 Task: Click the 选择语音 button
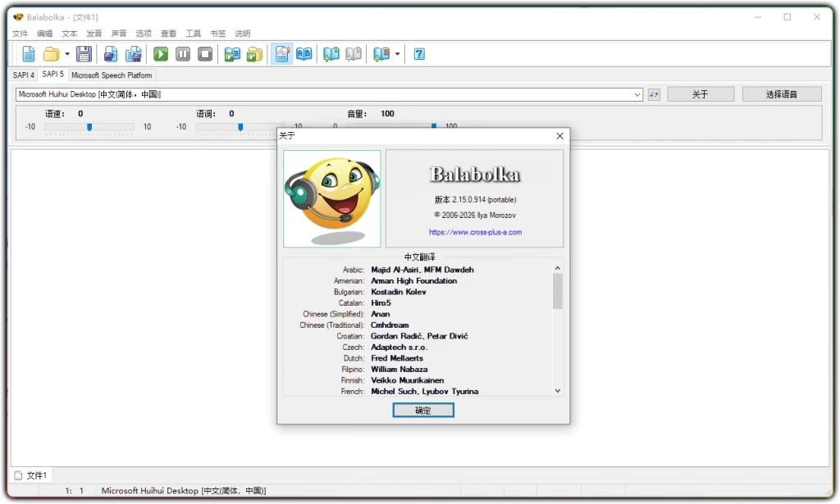point(781,93)
